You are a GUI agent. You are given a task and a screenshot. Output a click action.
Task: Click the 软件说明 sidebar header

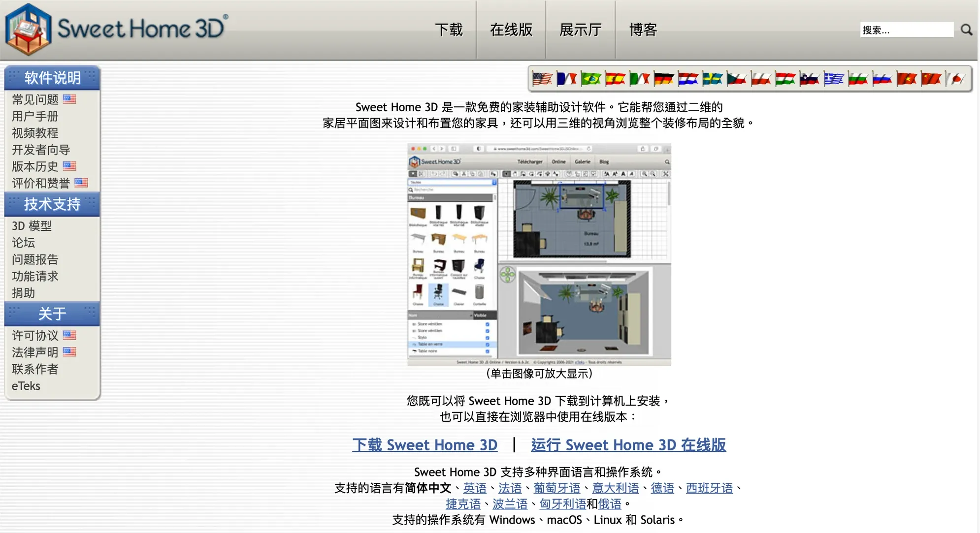click(52, 77)
